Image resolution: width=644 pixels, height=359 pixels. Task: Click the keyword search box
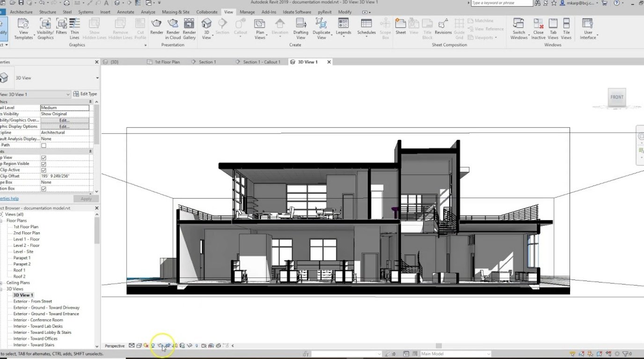502,3
